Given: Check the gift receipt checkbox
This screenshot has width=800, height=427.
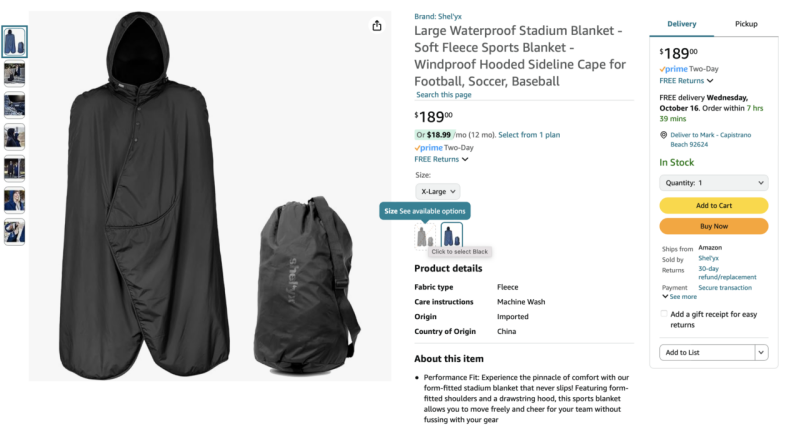Looking at the screenshot, I should tap(663, 314).
